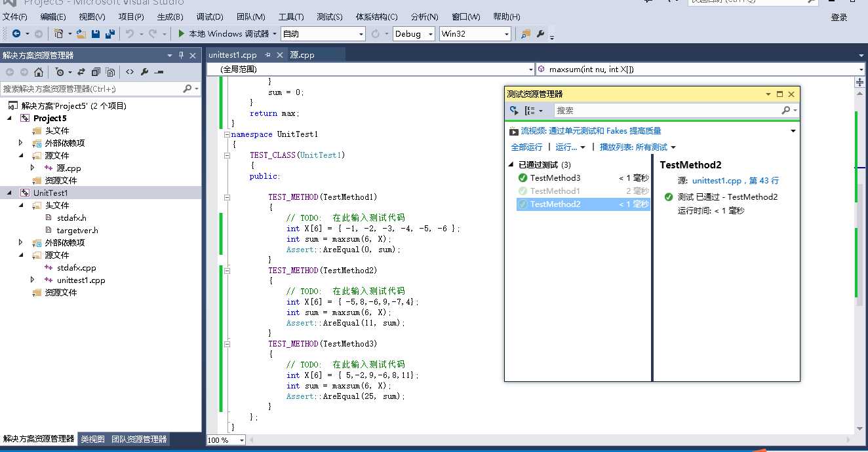Click the Undo arrow icon
868x452 pixels.
pos(130,33)
